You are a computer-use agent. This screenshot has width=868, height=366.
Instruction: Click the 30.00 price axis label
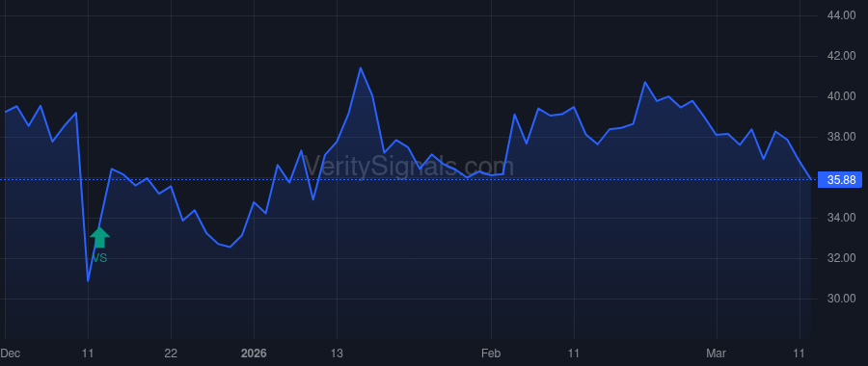tap(841, 299)
